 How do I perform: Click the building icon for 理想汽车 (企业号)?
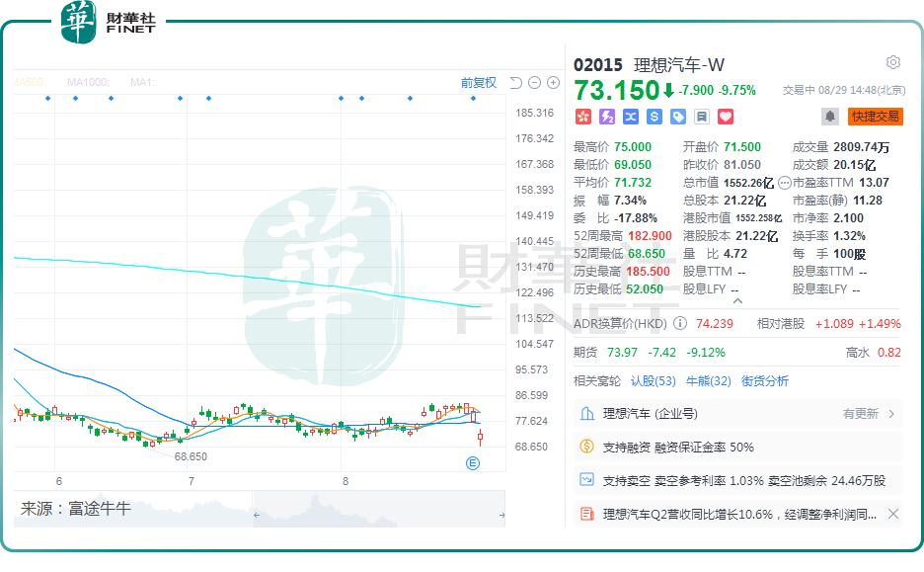point(587,413)
